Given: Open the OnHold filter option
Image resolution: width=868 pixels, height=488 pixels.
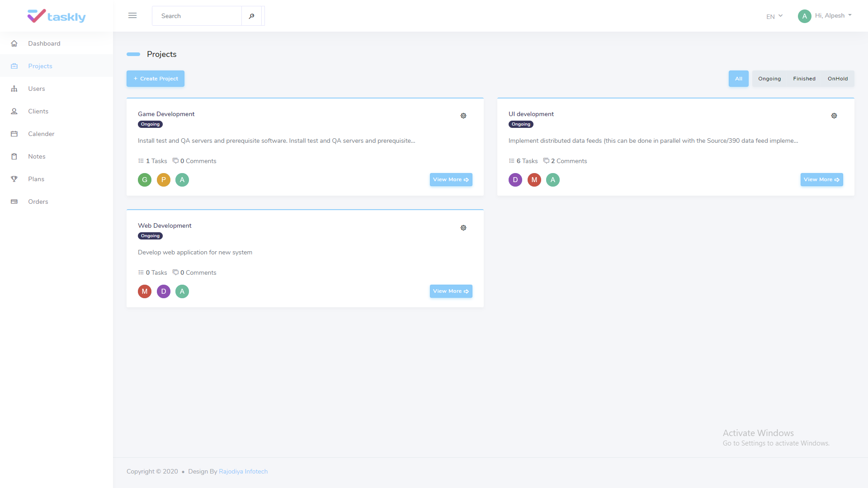Looking at the screenshot, I should click(837, 79).
